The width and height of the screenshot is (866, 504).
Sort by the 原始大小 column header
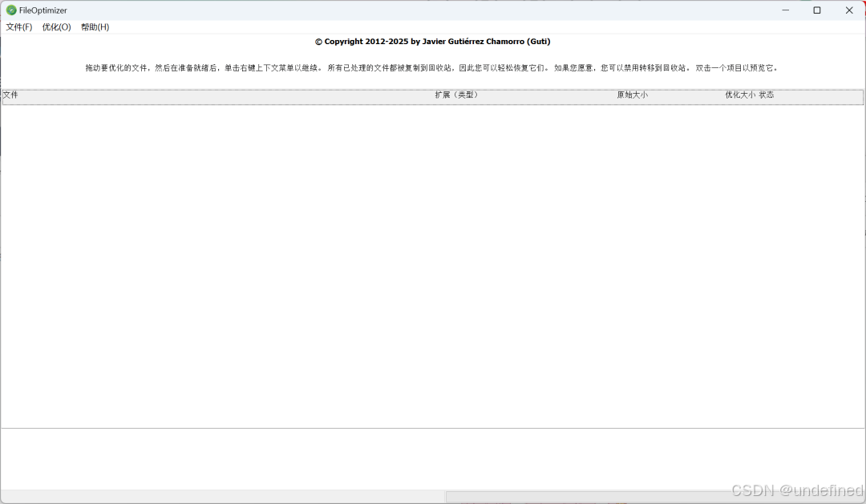click(633, 95)
